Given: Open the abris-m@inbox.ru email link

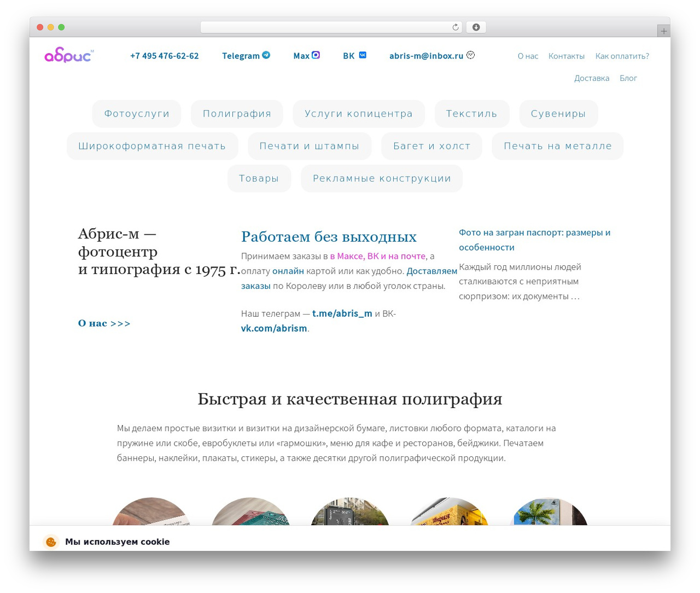Looking at the screenshot, I should [427, 56].
